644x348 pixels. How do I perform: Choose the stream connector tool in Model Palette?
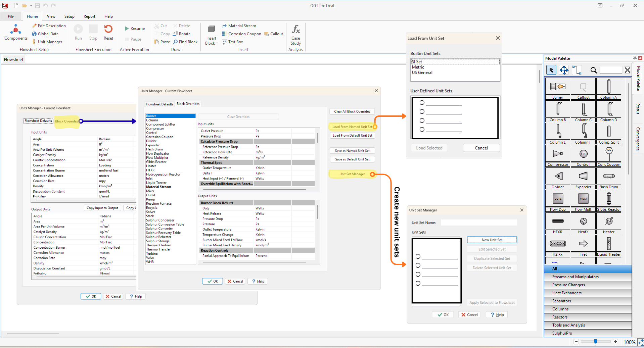click(x=577, y=70)
